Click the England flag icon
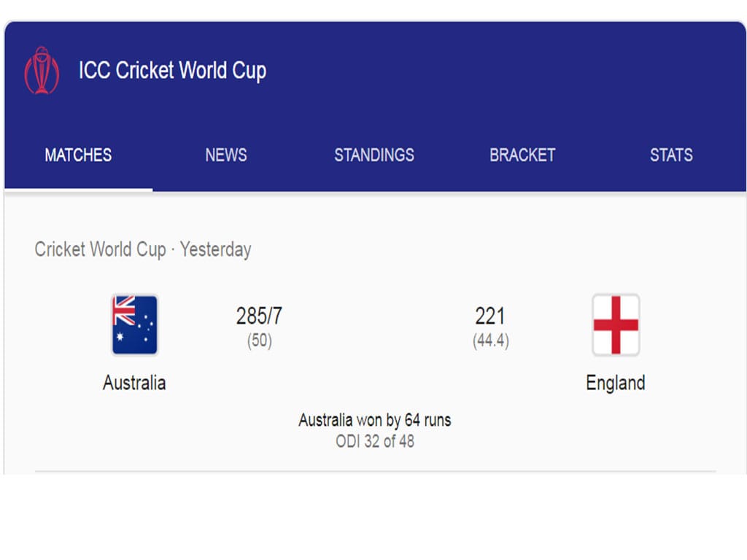 [616, 324]
